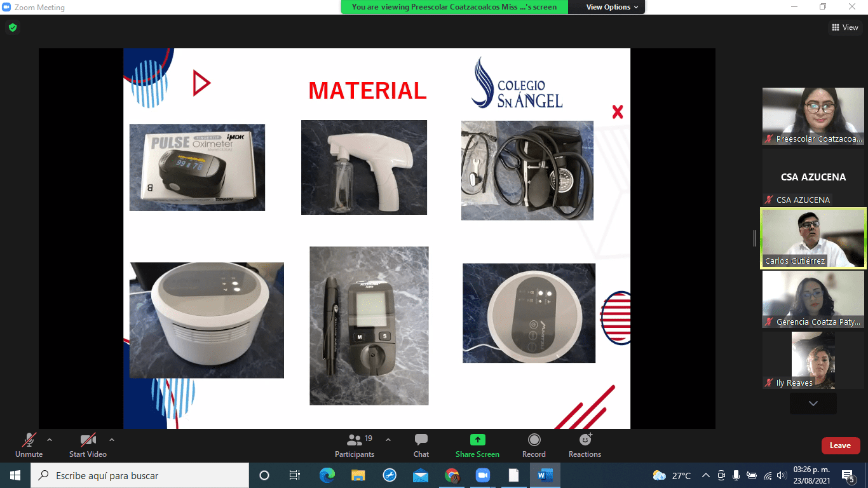
Task: Click the green encryption shield icon
Action: pyautogui.click(x=12, y=27)
